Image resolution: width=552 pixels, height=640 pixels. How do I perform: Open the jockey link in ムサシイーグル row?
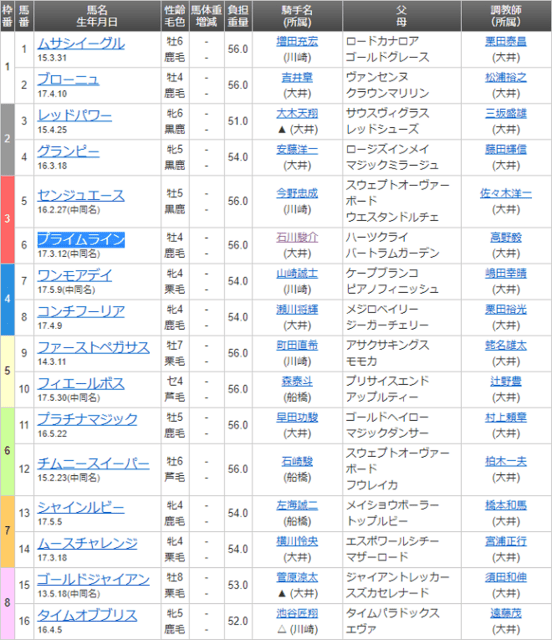[297, 41]
